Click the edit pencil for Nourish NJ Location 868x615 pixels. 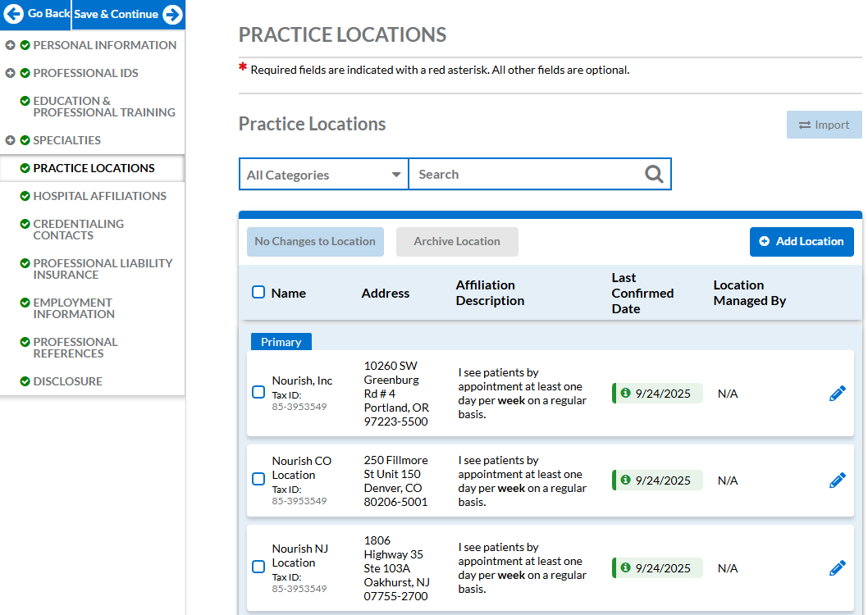coord(837,567)
